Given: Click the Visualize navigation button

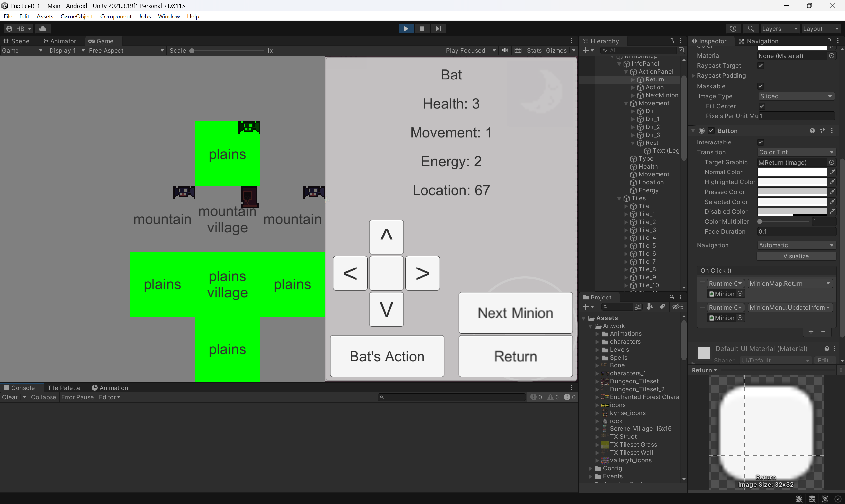Looking at the screenshot, I should click(796, 256).
